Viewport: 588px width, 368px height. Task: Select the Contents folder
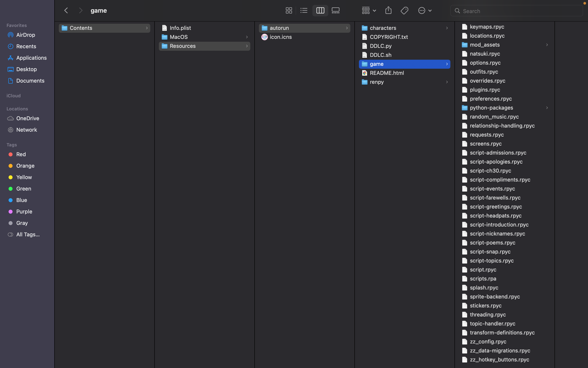coord(104,28)
